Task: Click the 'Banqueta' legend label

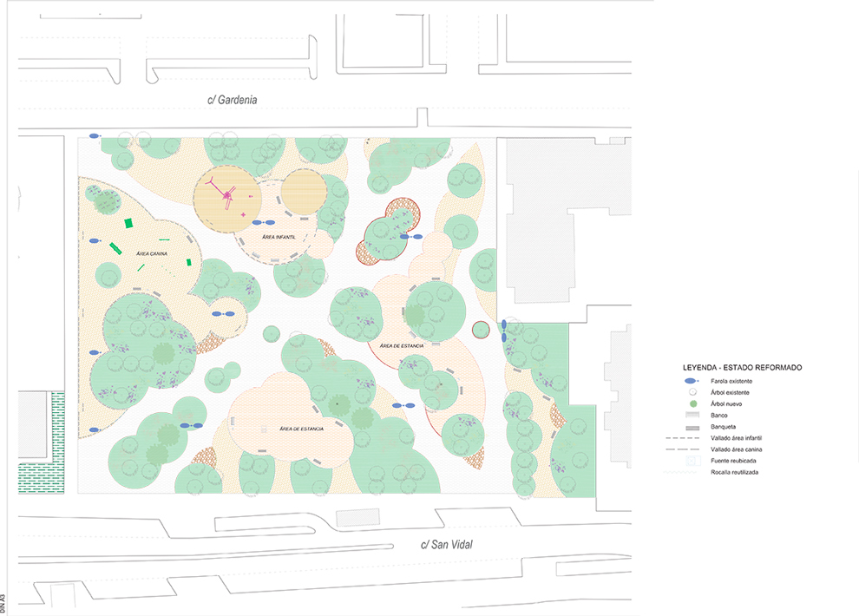Action: point(723,427)
